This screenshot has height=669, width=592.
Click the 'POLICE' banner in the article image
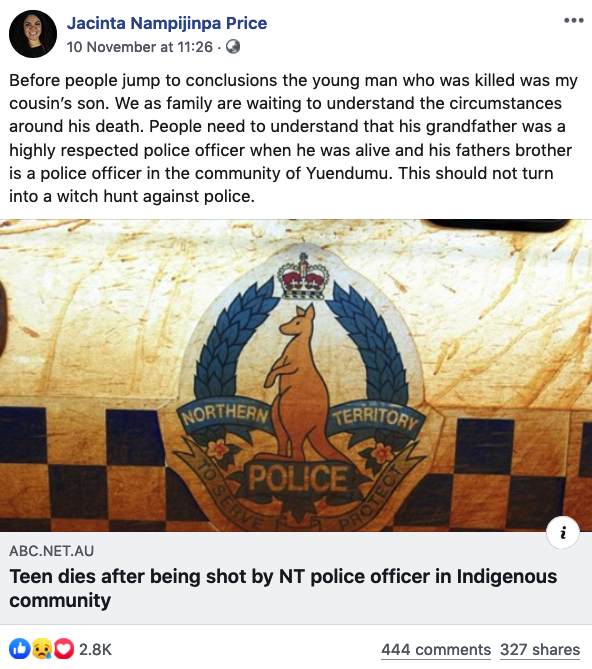[298, 478]
